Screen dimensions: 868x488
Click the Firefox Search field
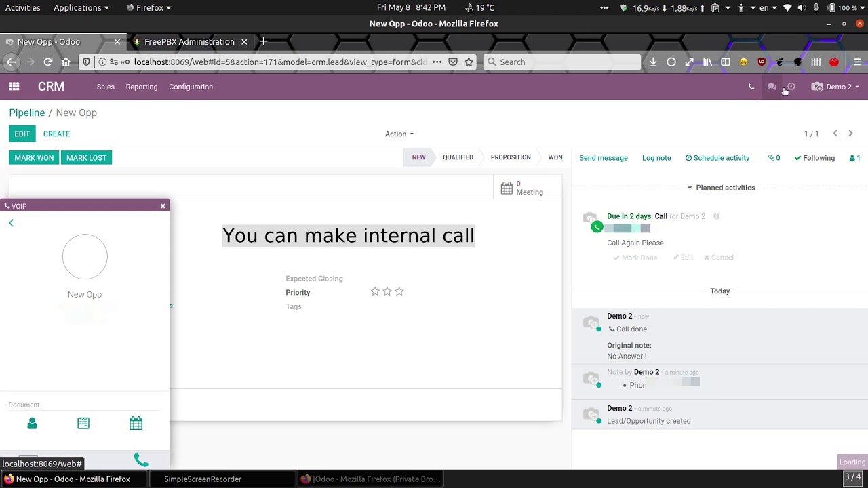(x=562, y=62)
